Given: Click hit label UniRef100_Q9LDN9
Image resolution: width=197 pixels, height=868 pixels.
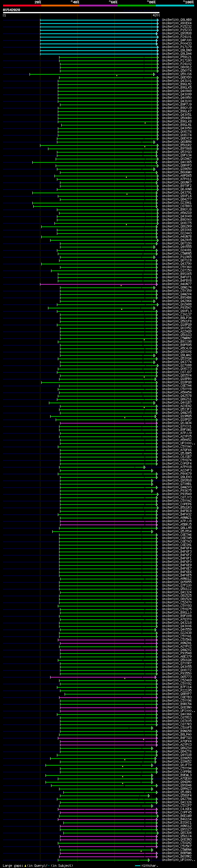Looking at the screenshot, I should tap(177, 50).
